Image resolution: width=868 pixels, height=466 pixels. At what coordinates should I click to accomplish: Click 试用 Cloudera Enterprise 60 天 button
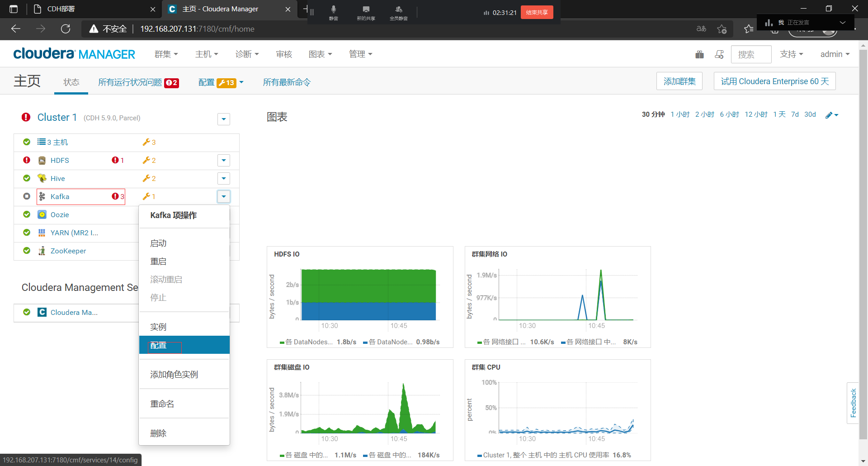774,81
